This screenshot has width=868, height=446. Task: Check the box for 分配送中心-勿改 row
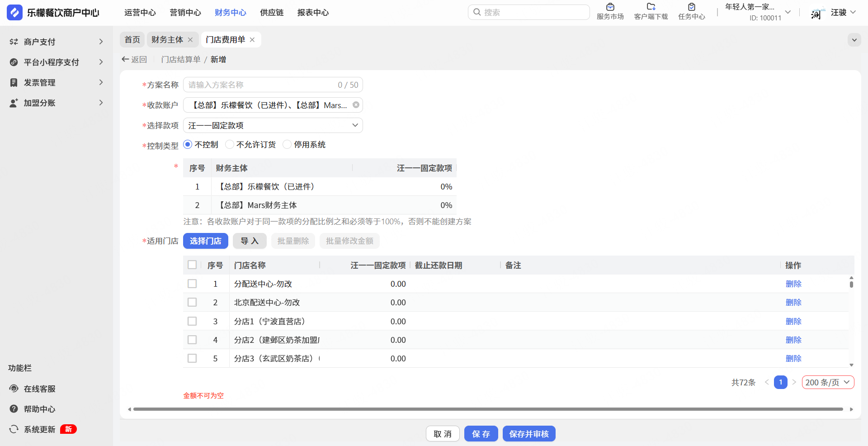point(192,284)
